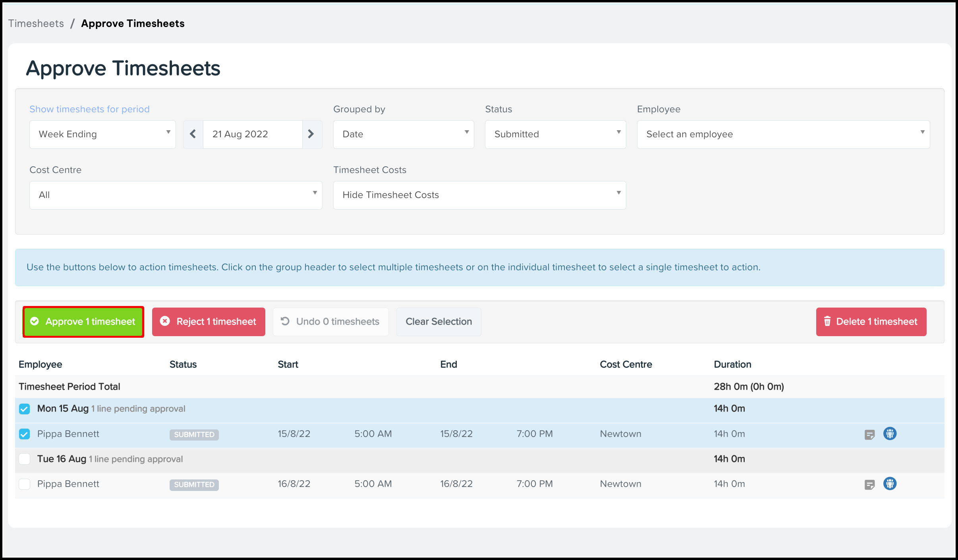The image size is (958, 560).
Task: Click blue employee icon on 16/8/22 row
Action: pos(890,484)
